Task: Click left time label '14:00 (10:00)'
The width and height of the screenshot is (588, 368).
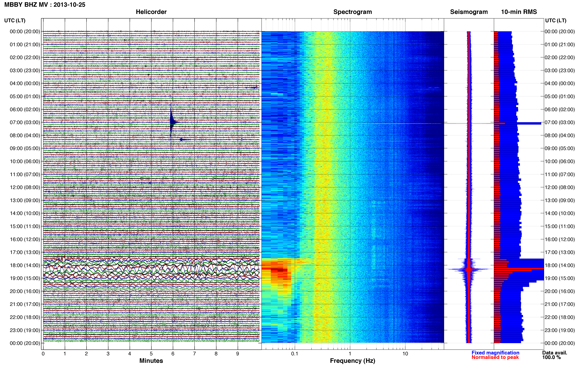Action: click(x=25, y=213)
